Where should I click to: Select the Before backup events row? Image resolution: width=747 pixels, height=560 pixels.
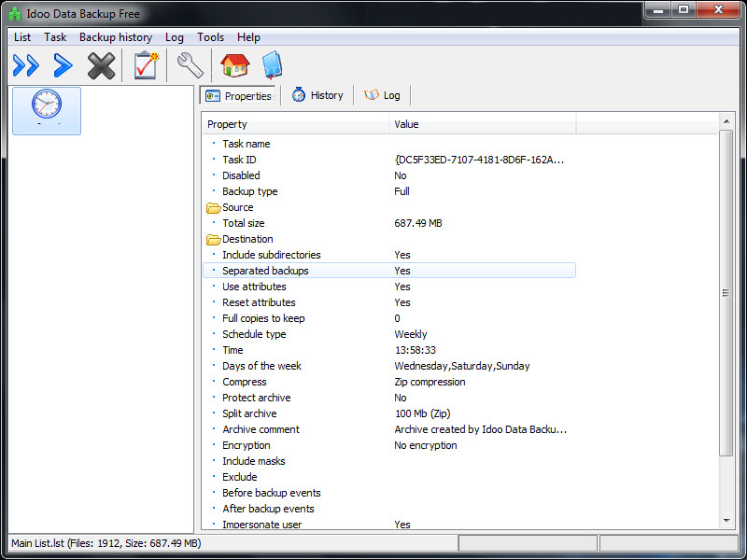coord(389,493)
